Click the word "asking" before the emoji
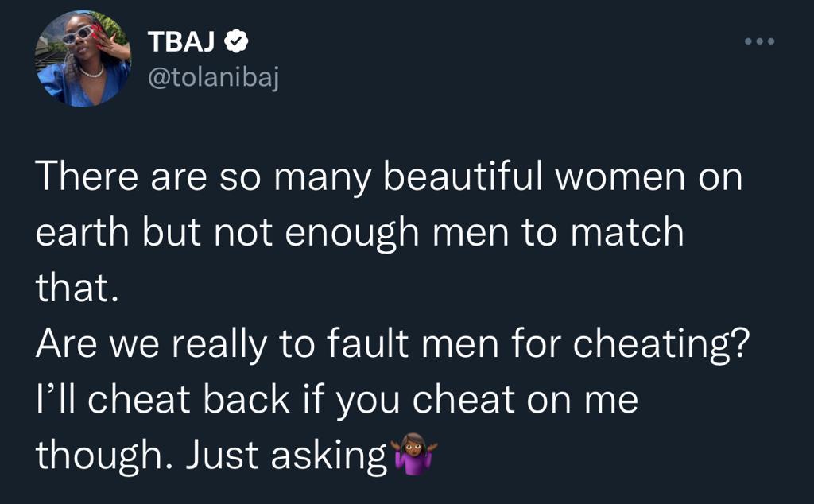Viewport: 814px width, 504px height. click(329, 456)
